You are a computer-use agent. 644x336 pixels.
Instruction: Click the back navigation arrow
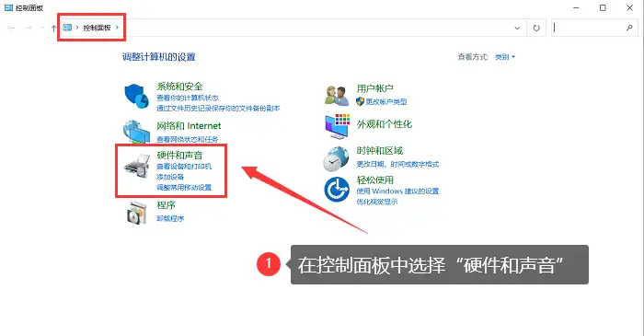click(11, 28)
